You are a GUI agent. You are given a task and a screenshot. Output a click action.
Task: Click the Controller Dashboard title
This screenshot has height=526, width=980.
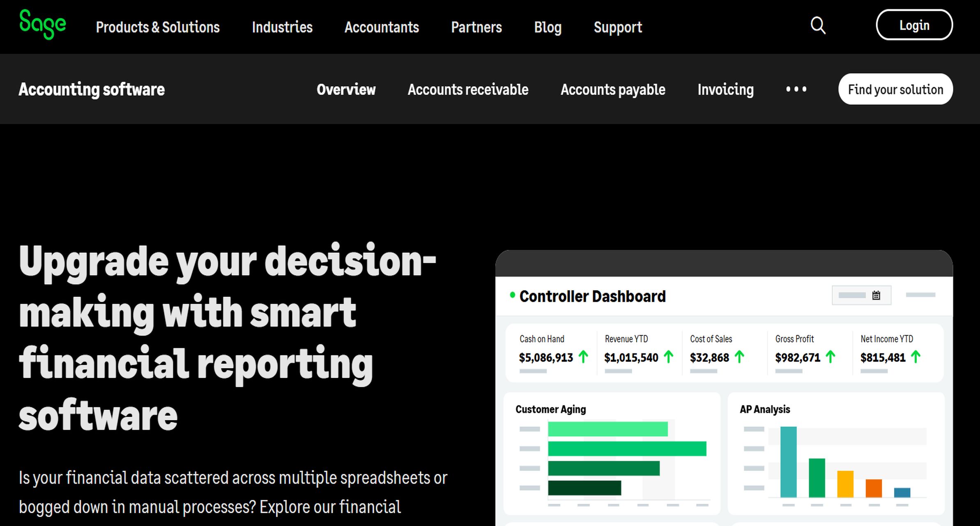(592, 296)
